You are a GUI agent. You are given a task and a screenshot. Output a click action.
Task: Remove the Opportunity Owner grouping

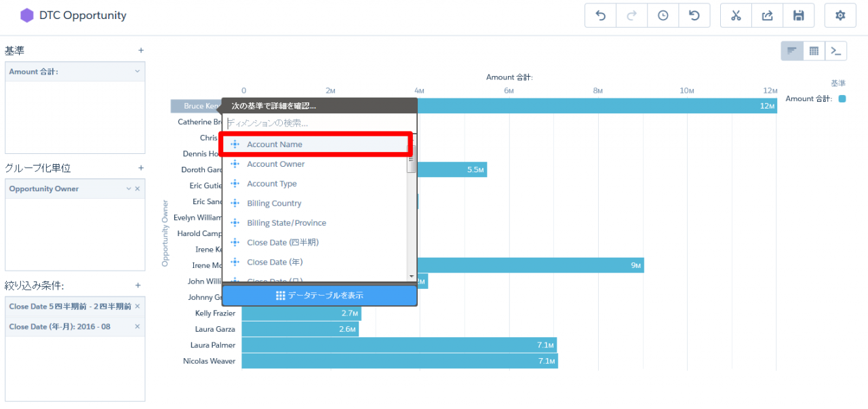[x=137, y=189]
